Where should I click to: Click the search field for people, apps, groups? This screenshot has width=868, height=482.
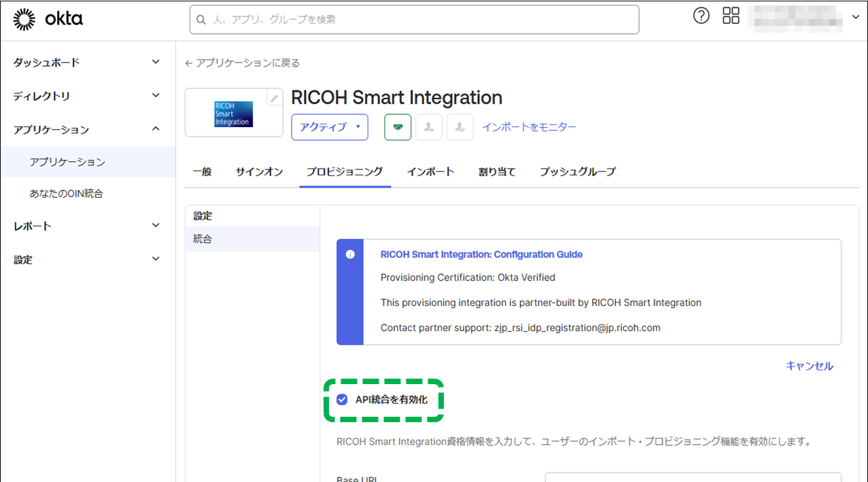tap(414, 20)
